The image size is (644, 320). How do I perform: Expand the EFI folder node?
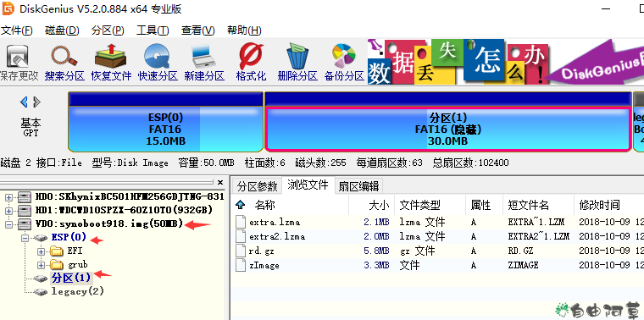(41, 251)
